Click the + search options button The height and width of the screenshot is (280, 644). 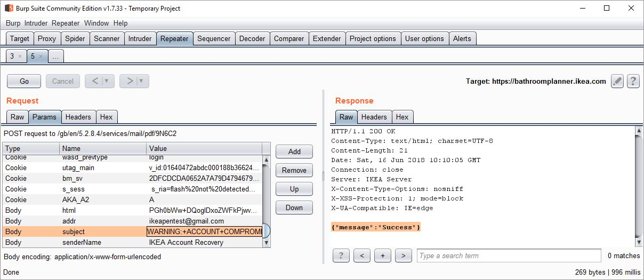383,255
